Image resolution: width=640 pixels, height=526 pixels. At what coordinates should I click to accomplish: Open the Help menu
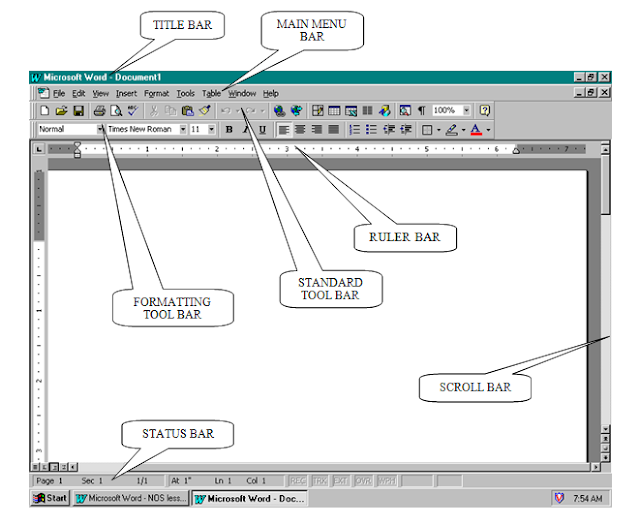point(271,93)
